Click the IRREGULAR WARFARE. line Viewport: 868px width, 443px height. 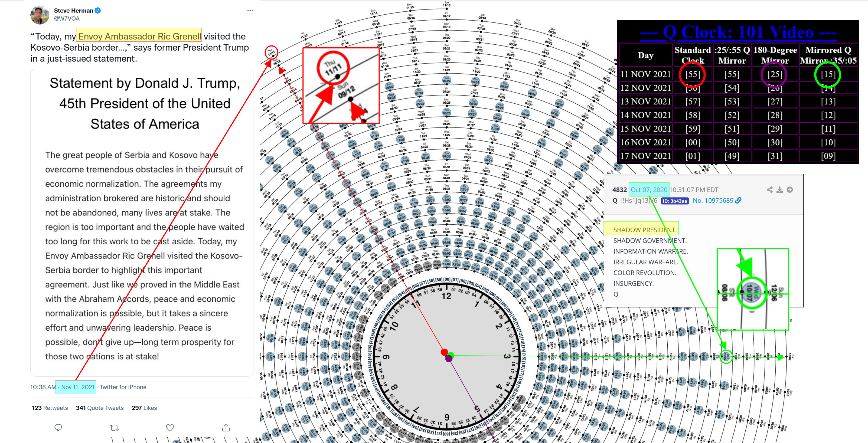646,262
